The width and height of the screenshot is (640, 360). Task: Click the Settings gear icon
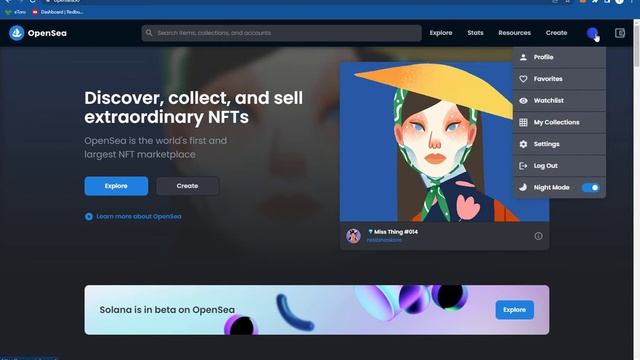coord(523,144)
